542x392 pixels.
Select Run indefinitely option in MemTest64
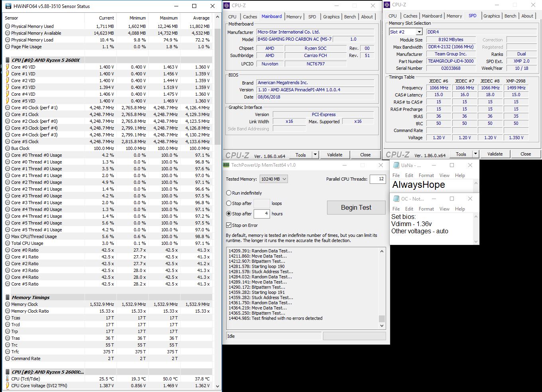pyautogui.click(x=229, y=193)
